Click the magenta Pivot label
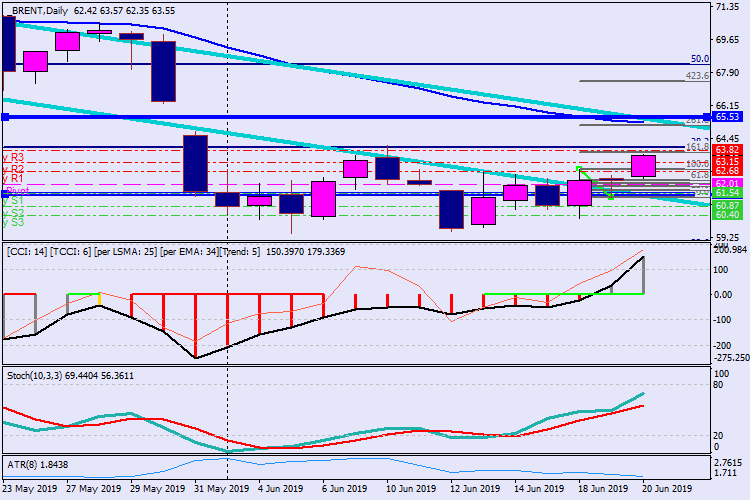Screen dimensions: 750x500 click(x=18, y=190)
